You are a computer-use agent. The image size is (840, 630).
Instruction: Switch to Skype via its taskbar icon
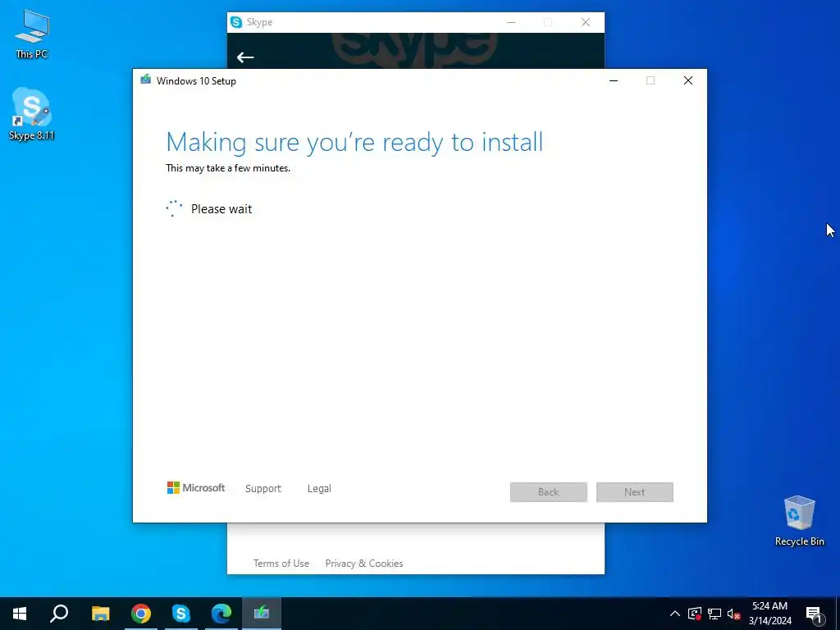[x=181, y=614]
